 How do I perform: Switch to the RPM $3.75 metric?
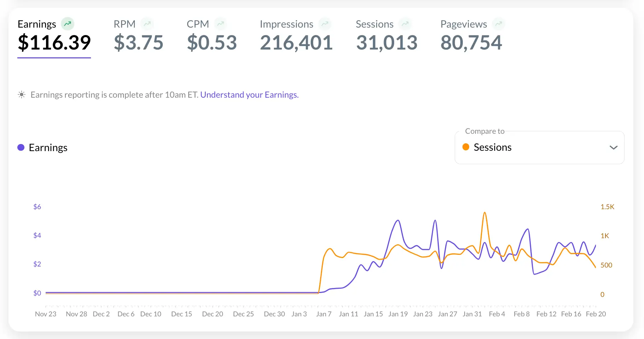tap(138, 35)
